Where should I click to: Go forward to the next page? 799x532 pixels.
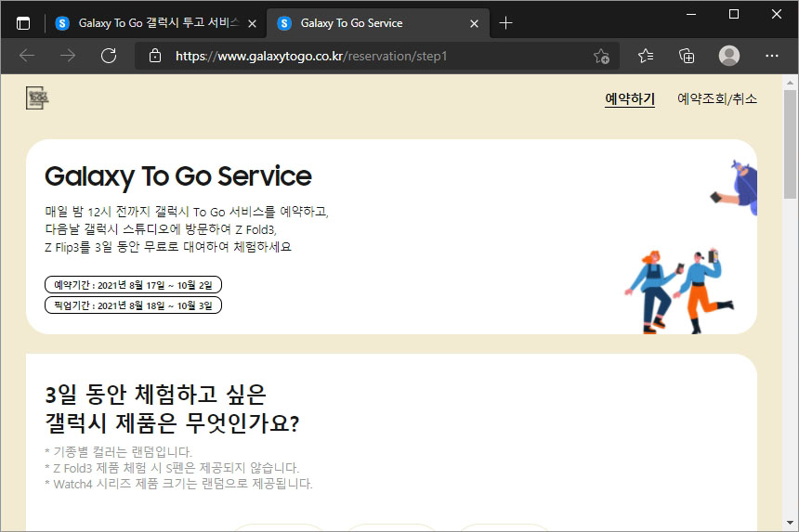pyautogui.click(x=68, y=56)
